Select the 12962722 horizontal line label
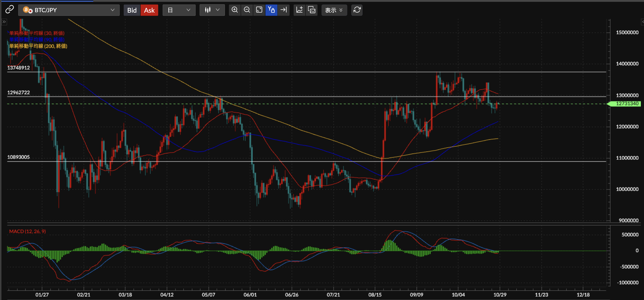This screenshot has width=644, height=300. (18, 92)
